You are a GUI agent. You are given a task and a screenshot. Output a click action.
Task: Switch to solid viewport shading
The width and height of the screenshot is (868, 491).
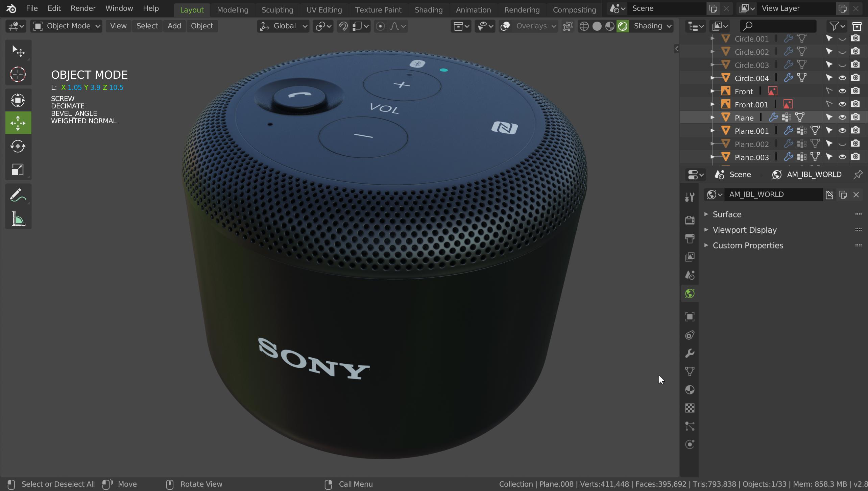tap(597, 26)
